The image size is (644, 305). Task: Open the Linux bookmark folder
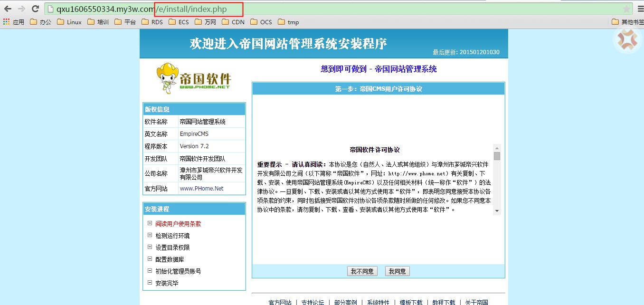pos(69,22)
